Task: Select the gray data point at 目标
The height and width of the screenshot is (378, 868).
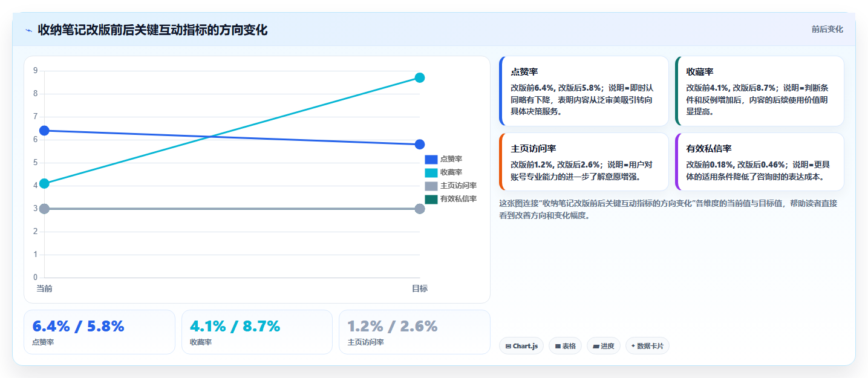Action: click(x=420, y=209)
